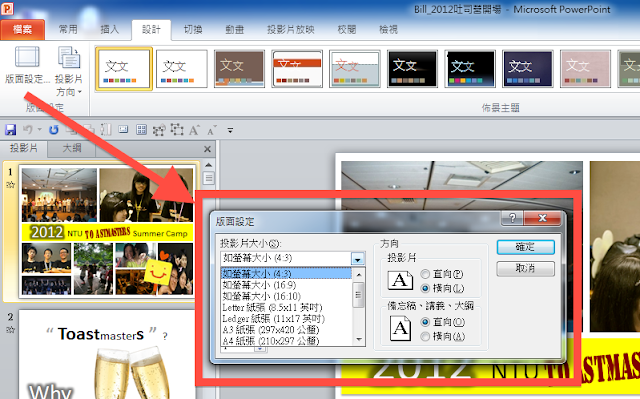The height and width of the screenshot is (399, 640).
Task: Click the 投影片大小 dropdown arrow button
Action: tap(358, 259)
